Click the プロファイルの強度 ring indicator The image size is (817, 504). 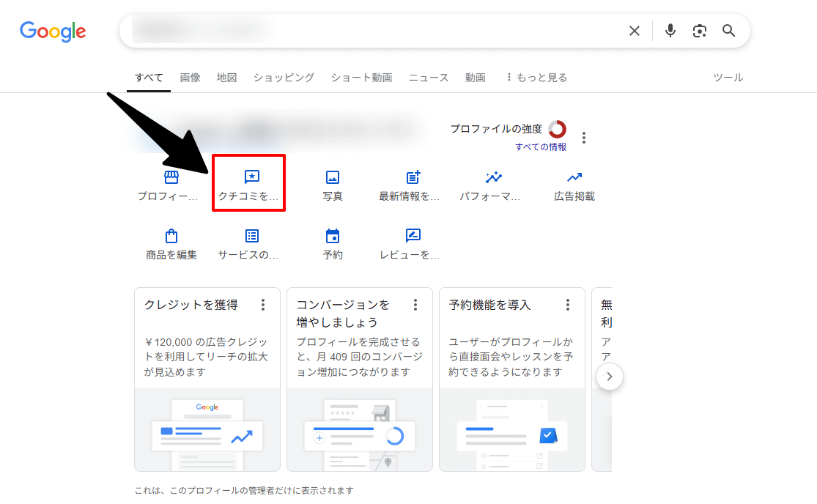click(x=557, y=129)
